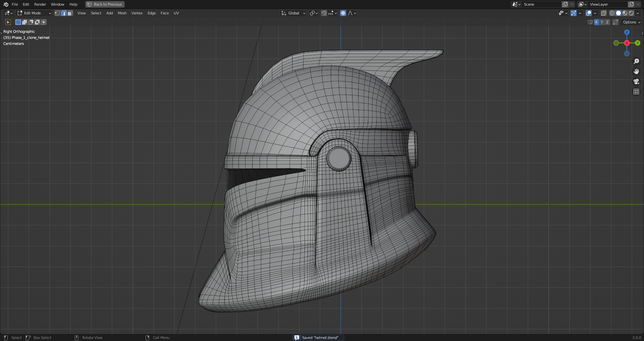Enable face select mode
Viewport: 644px width, 341px height.
click(70, 13)
